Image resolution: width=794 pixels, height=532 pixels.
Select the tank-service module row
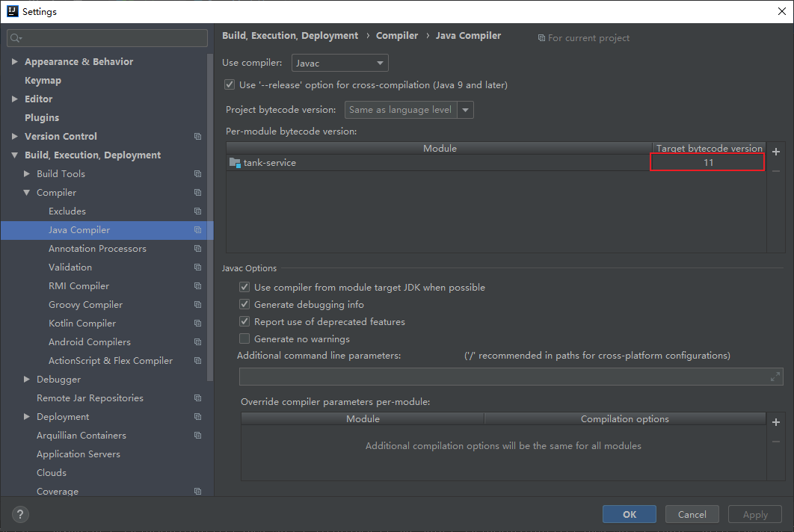pyautogui.click(x=496, y=162)
